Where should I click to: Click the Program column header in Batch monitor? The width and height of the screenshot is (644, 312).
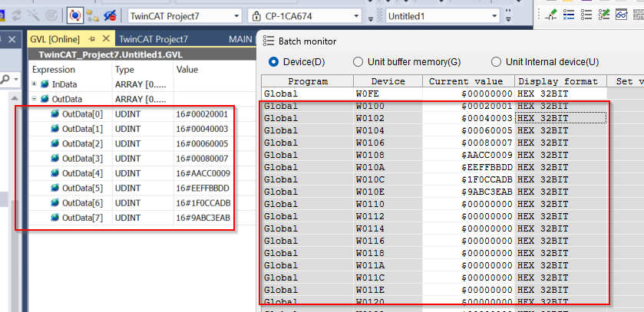click(x=308, y=81)
